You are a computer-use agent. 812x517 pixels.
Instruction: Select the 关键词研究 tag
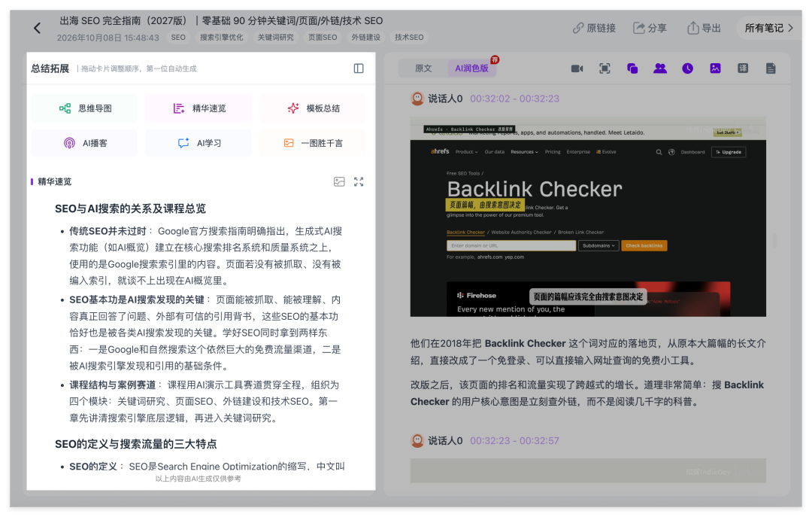pyautogui.click(x=275, y=38)
